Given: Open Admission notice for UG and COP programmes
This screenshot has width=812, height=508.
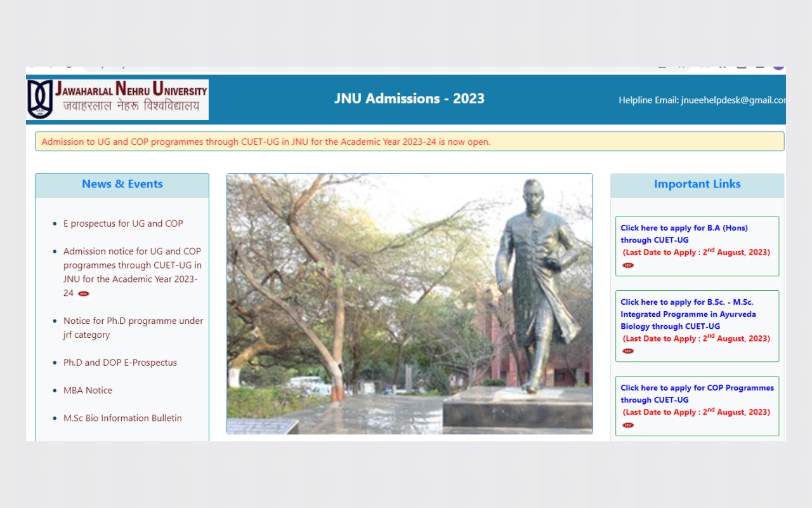Looking at the screenshot, I should point(133,272).
